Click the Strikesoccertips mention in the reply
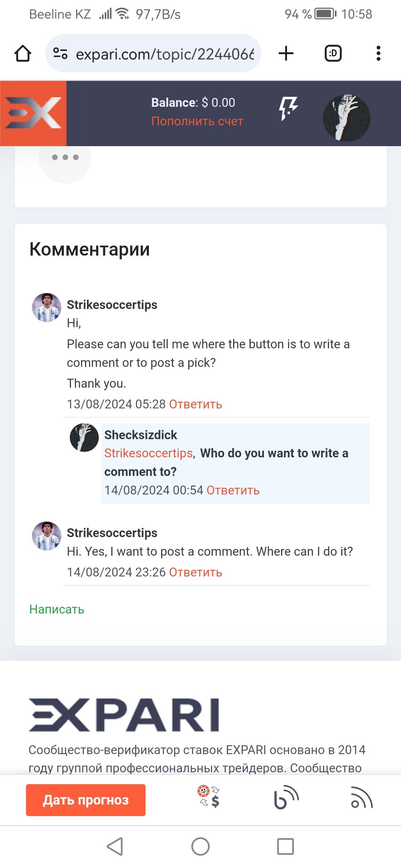Viewport: 401px width, 868px height. click(149, 453)
